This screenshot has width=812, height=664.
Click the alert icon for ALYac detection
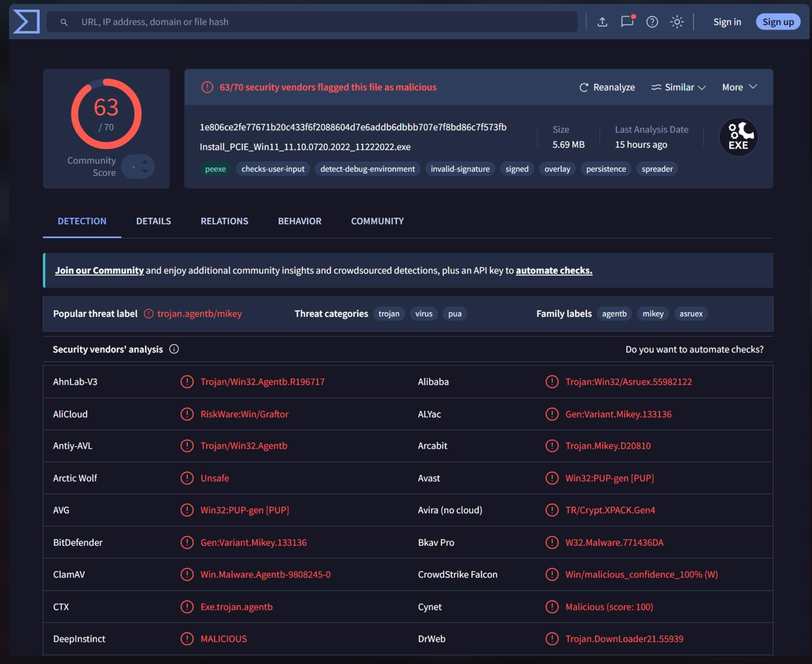coord(552,414)
